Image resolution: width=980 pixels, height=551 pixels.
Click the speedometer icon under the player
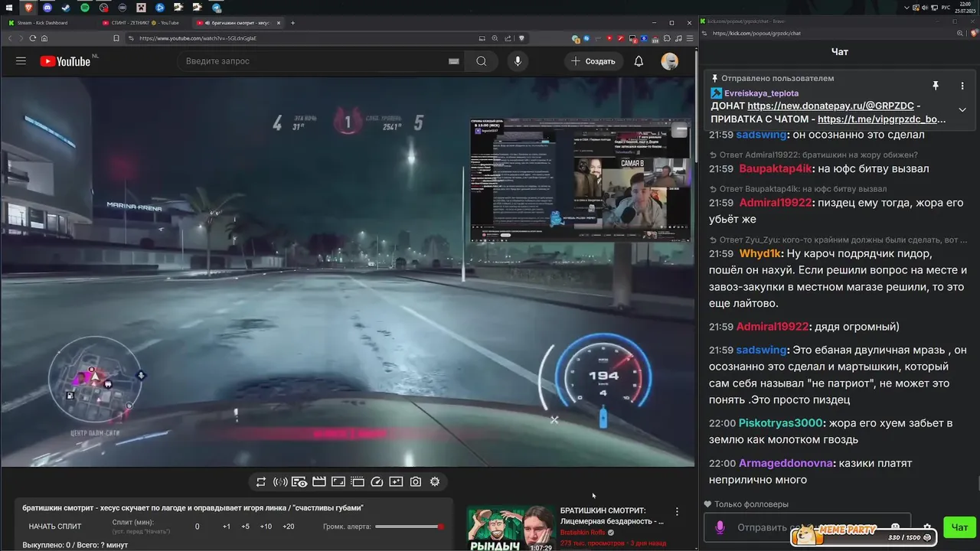[x=377, y=481]
